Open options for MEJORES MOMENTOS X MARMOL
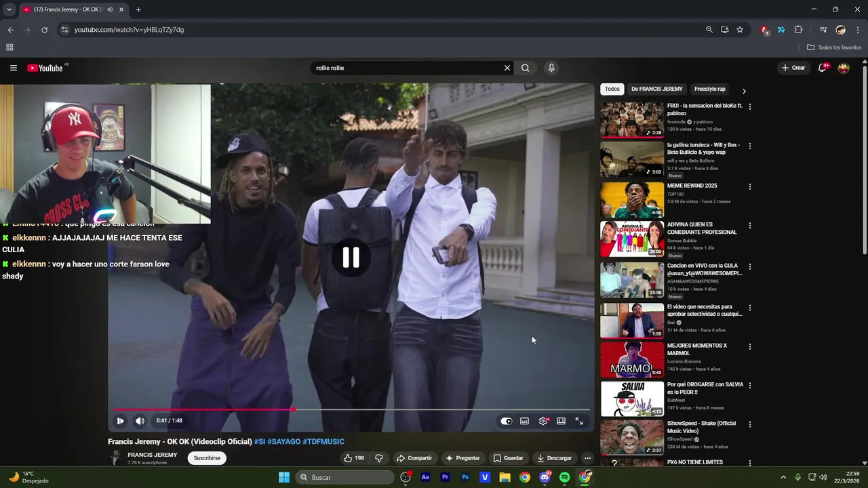The width and height of the screenshot is (868, 488). coord(749,346)
